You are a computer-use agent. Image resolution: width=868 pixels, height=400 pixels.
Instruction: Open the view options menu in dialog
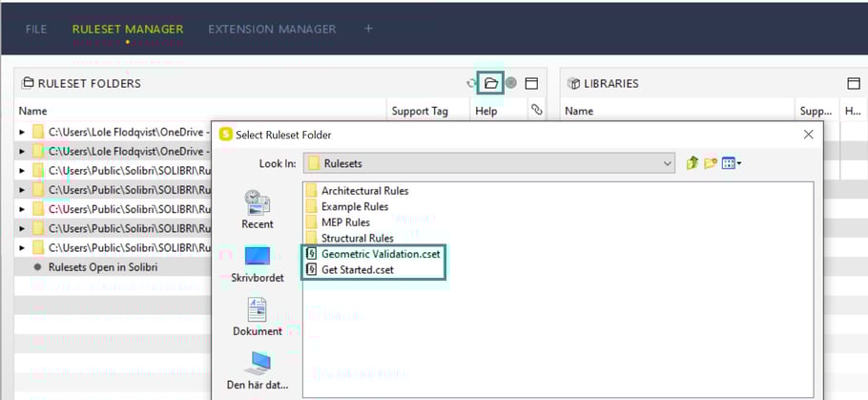pos(732,163)
